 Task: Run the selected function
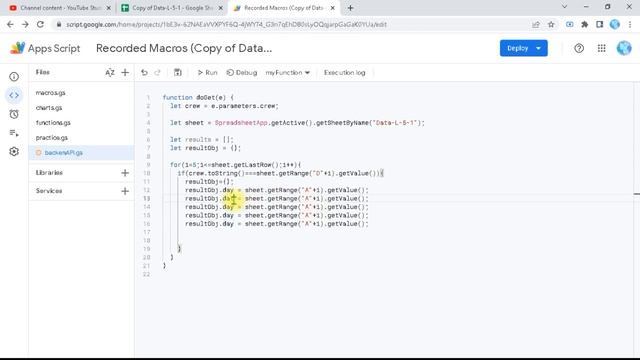(x=207, y=73)
